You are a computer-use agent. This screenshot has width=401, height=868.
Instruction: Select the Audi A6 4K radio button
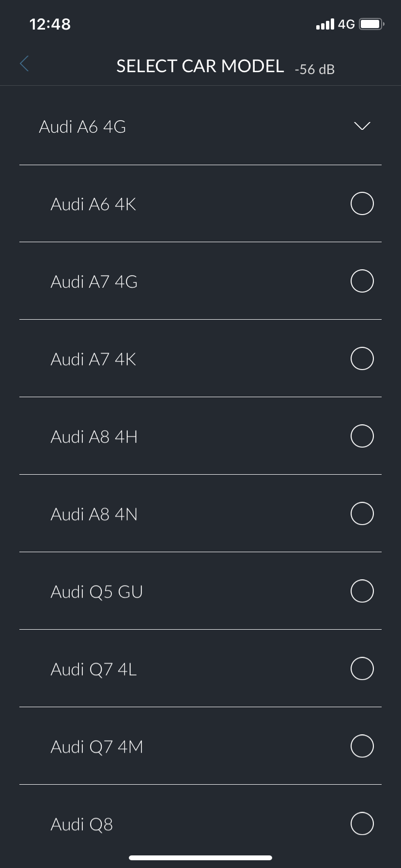pyautogui.click(x=362, y=203)
